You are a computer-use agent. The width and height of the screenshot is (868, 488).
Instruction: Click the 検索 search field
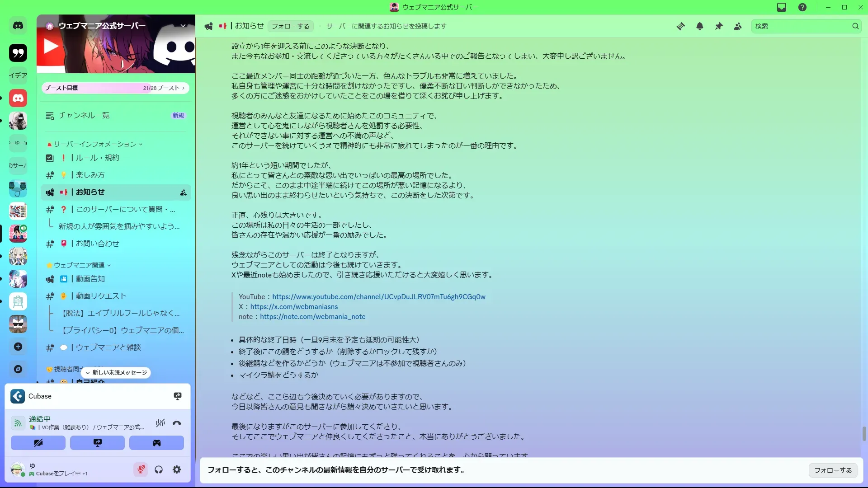tap(800, 26)
